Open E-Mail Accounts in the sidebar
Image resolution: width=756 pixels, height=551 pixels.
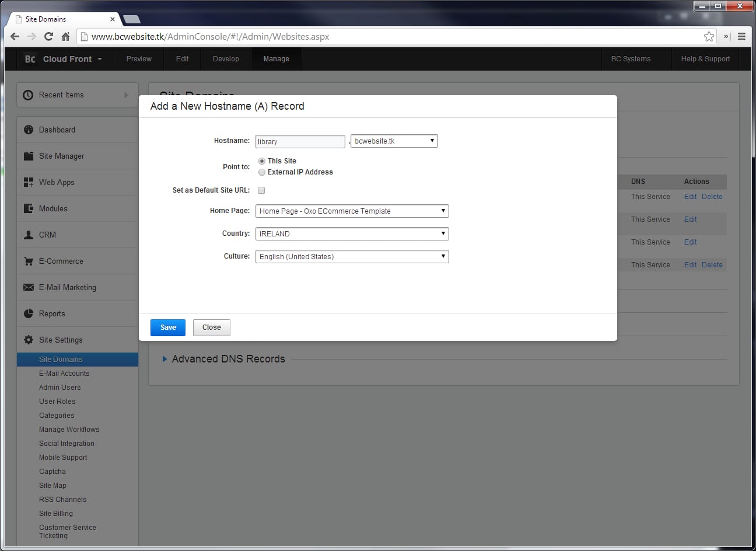64,374
